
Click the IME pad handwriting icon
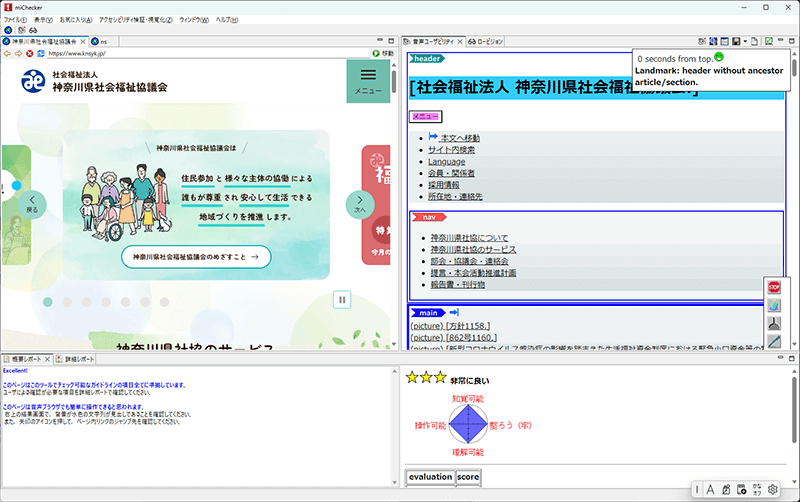click(726, 490)
